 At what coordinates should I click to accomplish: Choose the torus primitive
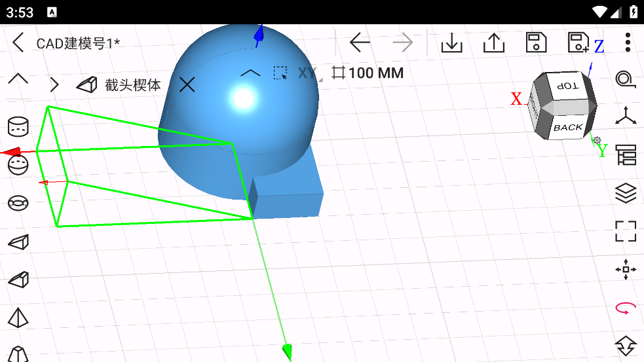coord(18,203)
